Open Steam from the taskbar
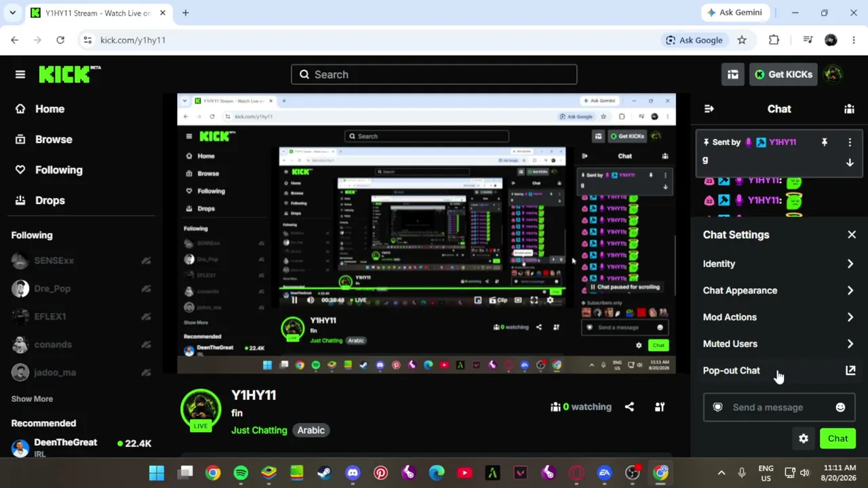Viewport: 868px width, 488px height. pyautogui.click(x=324, y=472)
